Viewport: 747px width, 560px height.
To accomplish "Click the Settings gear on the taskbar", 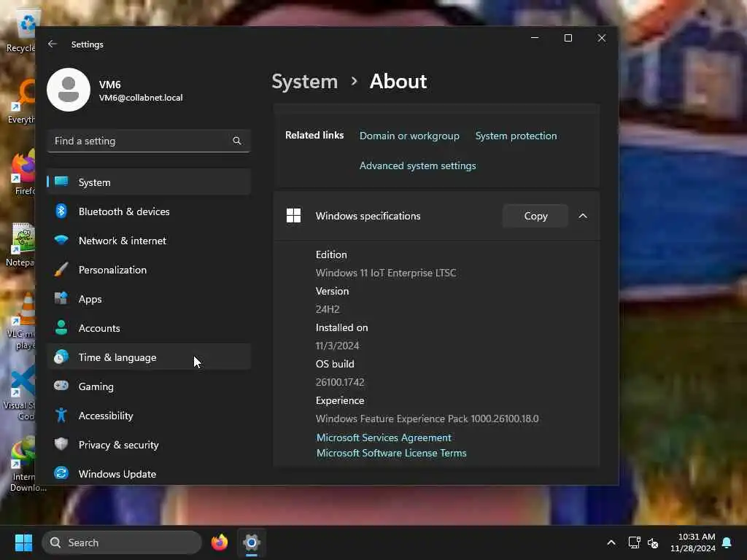I will point(252,542).
